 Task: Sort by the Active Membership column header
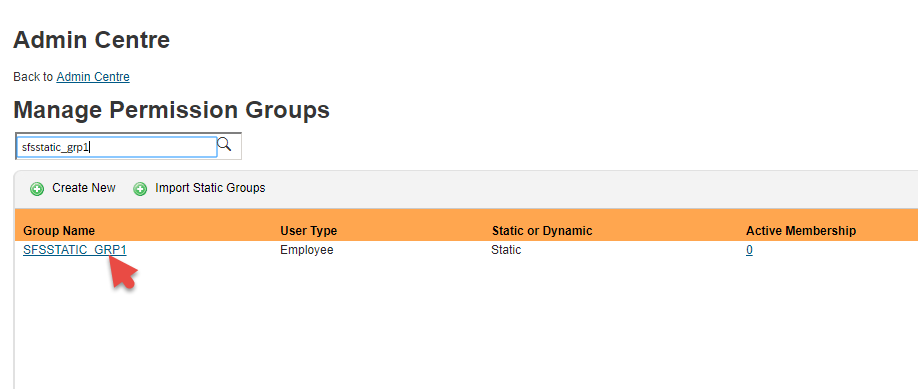[x=801, y=231]
